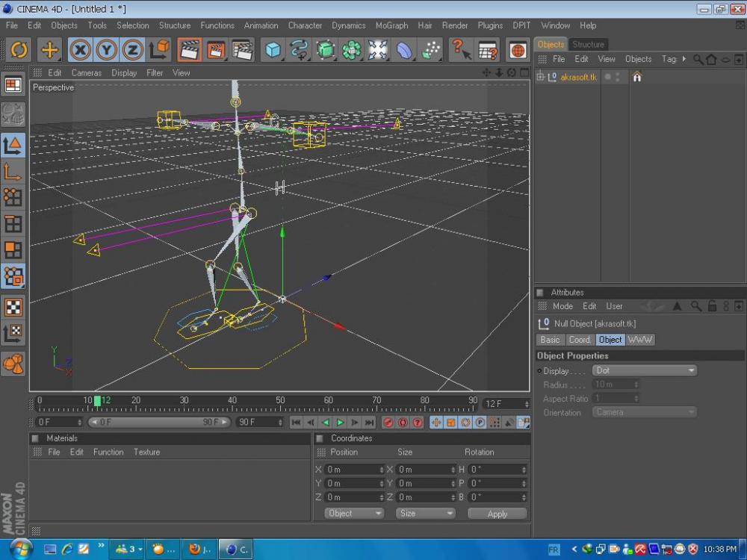The width and height of the screenshot is (747, 560).
Task: Toggle the Y axis lock
Action: 107,50
